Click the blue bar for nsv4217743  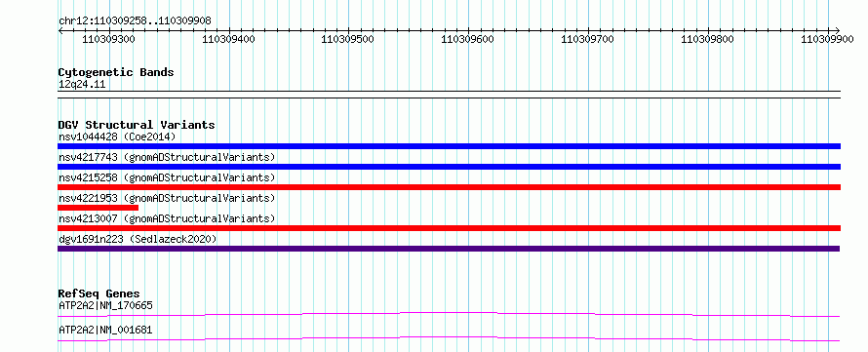449,167
